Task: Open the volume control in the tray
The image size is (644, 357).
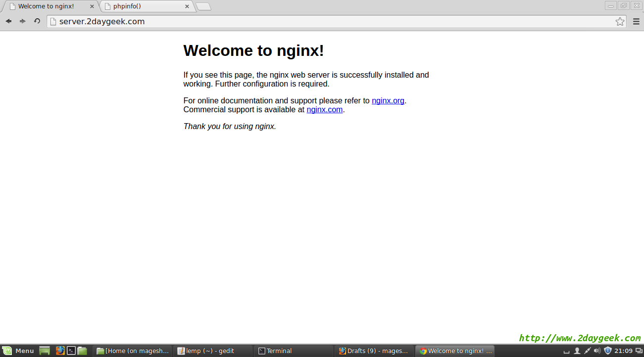Action: [597, 351]
